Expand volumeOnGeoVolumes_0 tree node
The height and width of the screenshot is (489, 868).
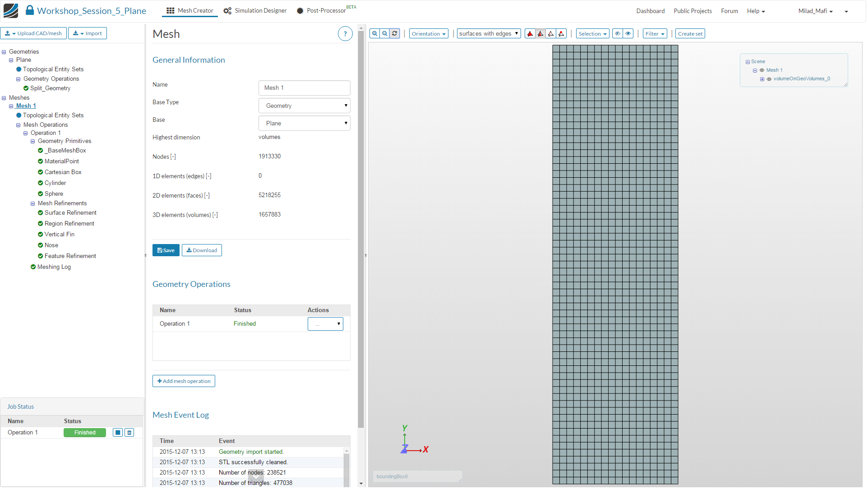762,79
